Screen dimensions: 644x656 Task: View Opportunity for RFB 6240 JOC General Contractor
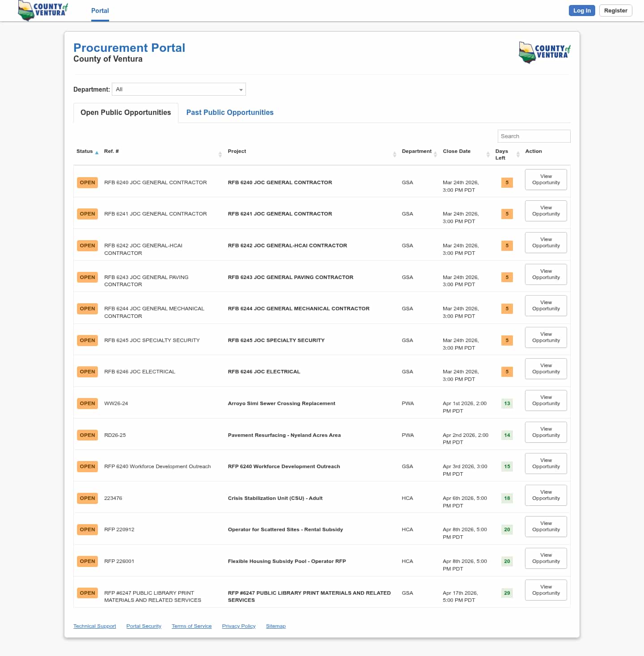pyautogui.click(x=546, y=179)
